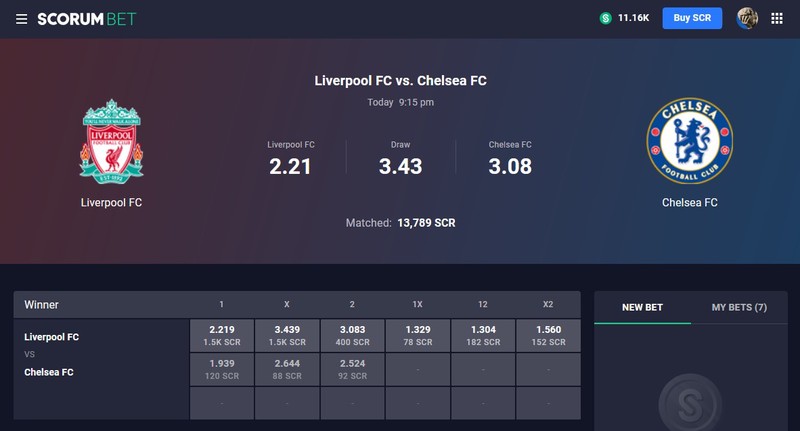Click the Chelsea FC crest

[x=689, y=141]
